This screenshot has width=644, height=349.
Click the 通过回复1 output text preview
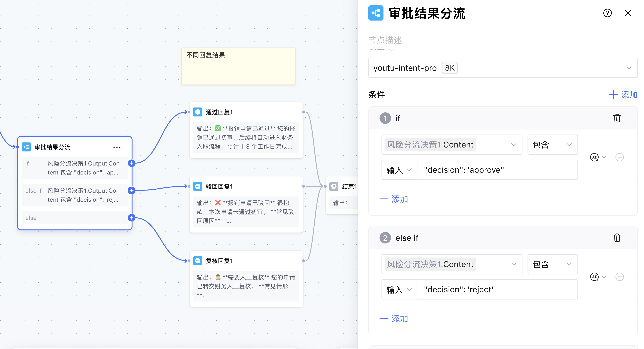coord(246,138)
